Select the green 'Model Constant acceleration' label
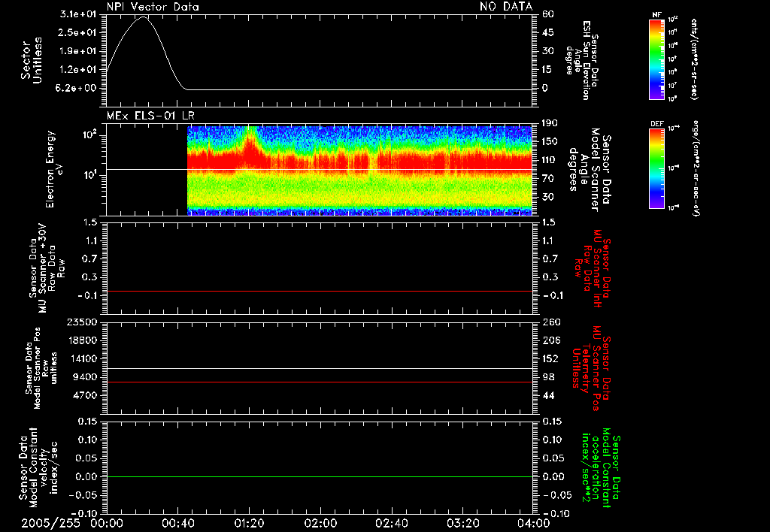The width and height of the screenshot is (770, 532). (600, 467)
